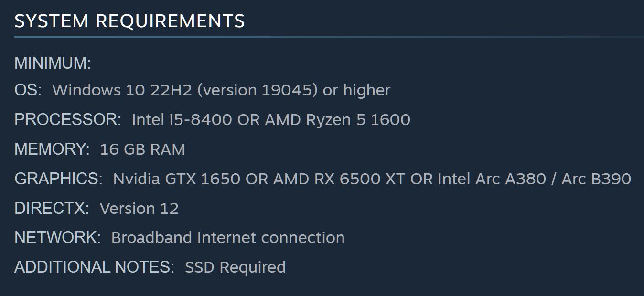Image resolution: width=644 pixels, height=296 pixels.
Task: Click the Arc B390 text
Action: click(x=596, y=179)
